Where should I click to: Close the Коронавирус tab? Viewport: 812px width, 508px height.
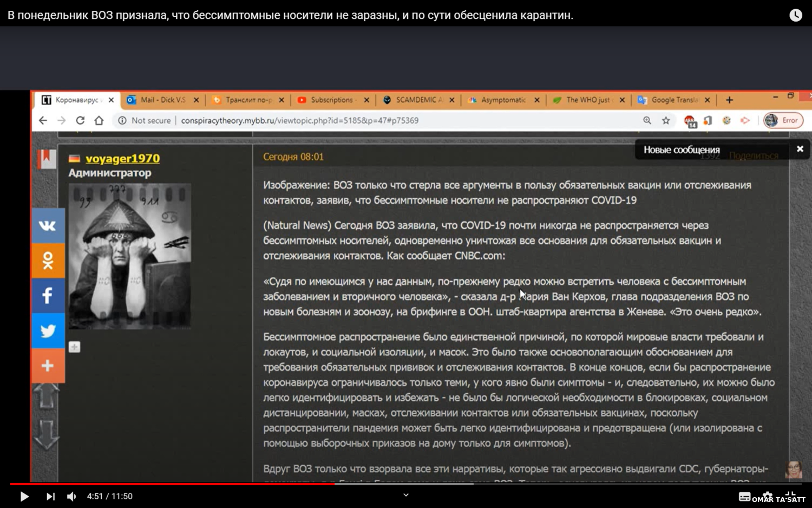pos(111,100)
